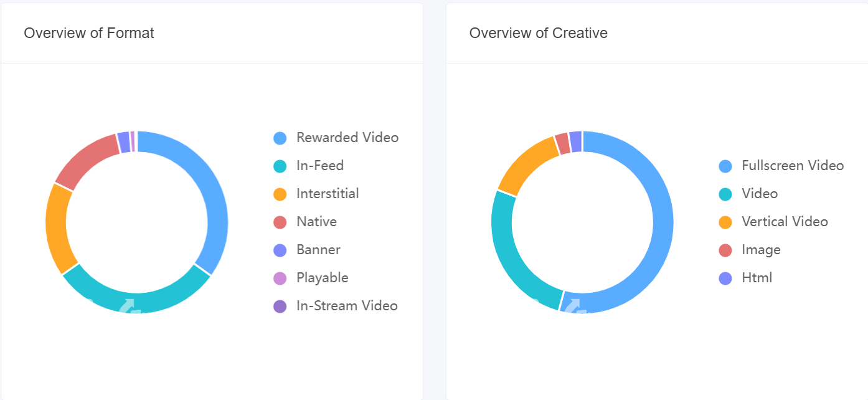868x400 pixels.
Task: Hide the In-Feed series via its legend
Action: click(319, 166)
